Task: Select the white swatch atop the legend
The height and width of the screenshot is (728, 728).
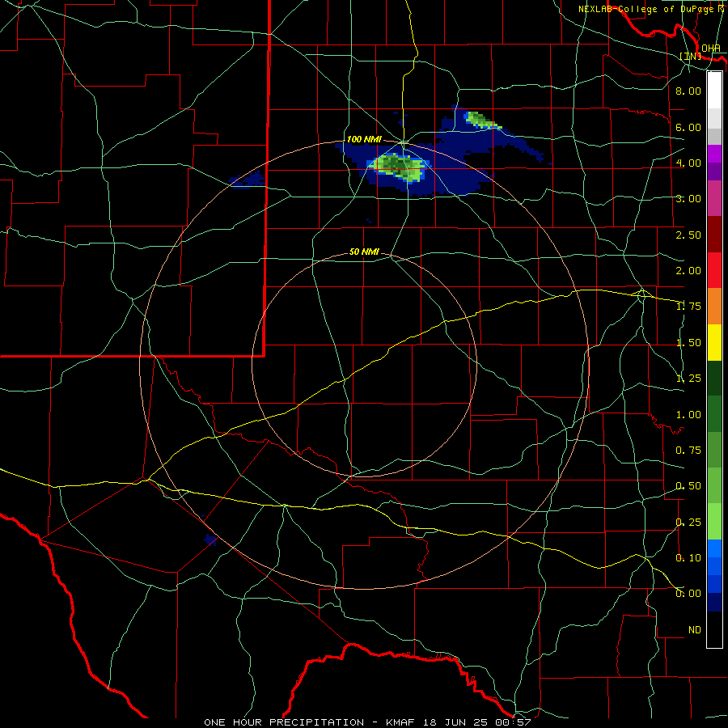Action: click(714, 90)
